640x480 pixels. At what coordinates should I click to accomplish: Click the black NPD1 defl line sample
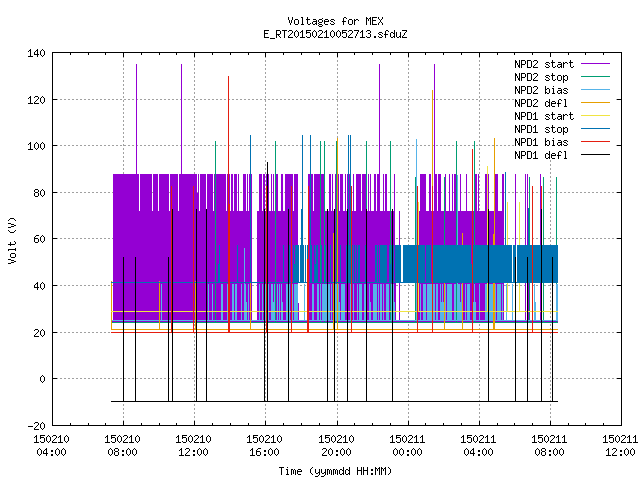click(595, 155)
